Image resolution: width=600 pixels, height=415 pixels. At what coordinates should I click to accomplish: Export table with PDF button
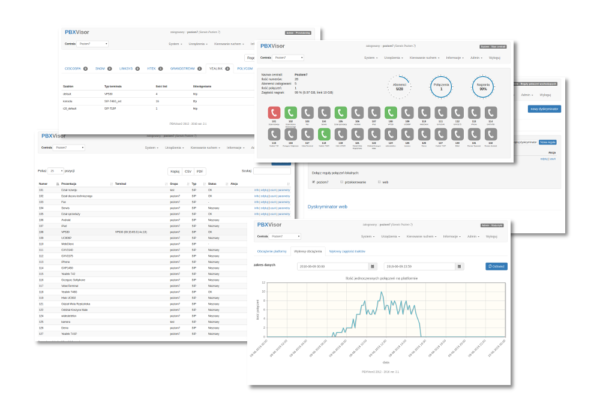click(199, 171)
